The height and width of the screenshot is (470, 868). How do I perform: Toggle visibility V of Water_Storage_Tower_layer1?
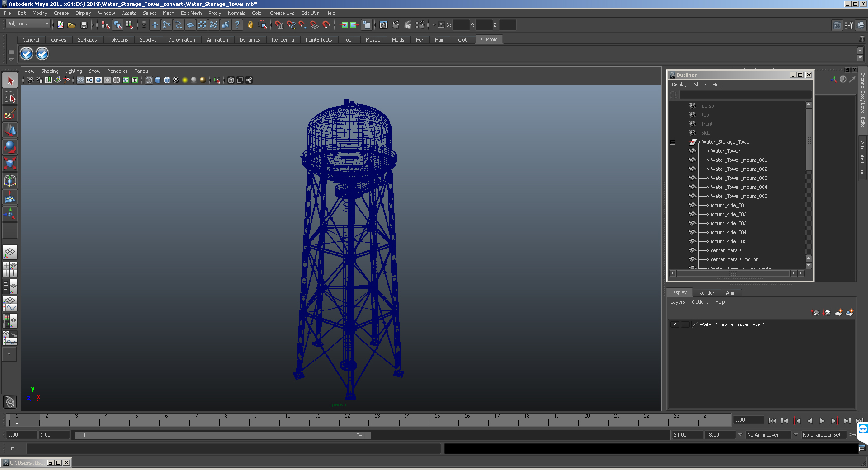[x=675, y=324]
